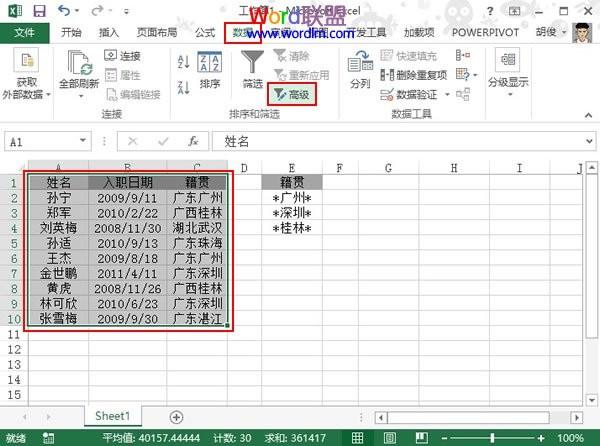This screenshot has width=600, height=446.
Task: Select cell E3 containing *深圳*
Action: point(292,213)
